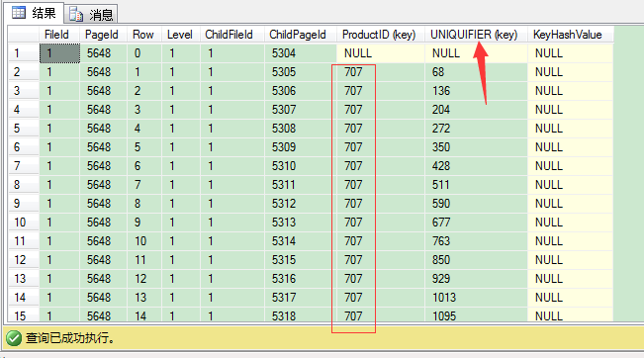Select the ChildFileId column header
644x358 pixels.
232,35
